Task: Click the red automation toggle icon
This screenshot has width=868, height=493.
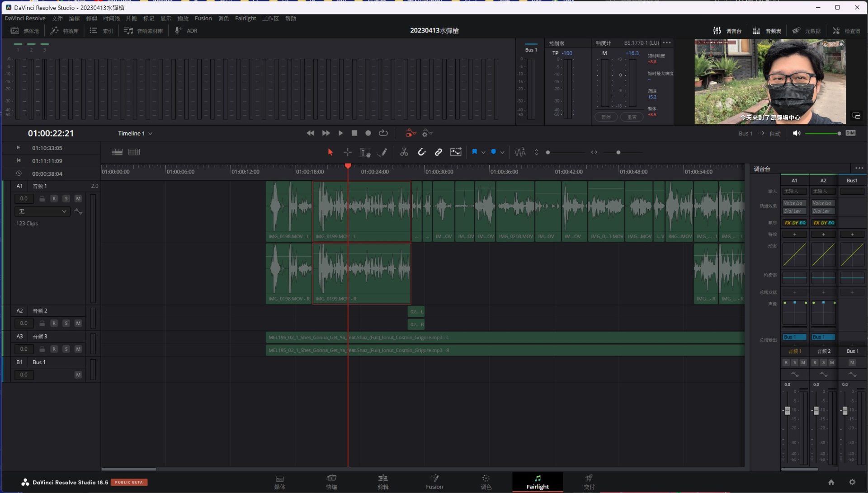Action: (x=410, y=133)
